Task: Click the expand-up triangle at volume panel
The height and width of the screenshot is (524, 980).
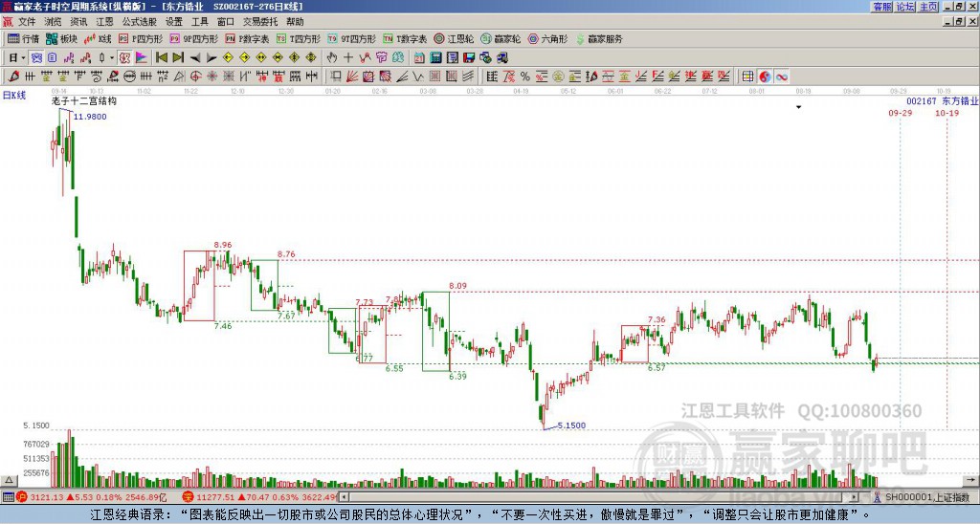Action: click(x=8, y=480)
